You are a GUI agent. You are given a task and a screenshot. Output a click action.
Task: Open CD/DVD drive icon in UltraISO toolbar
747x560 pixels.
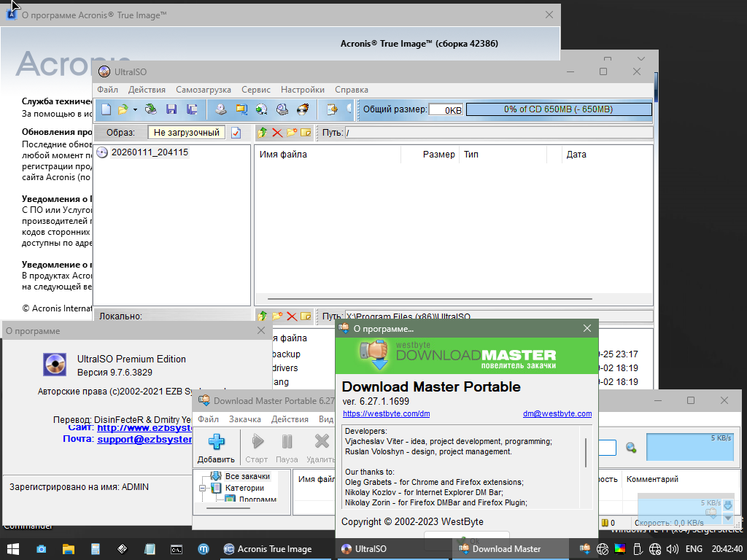coord(150,109)
